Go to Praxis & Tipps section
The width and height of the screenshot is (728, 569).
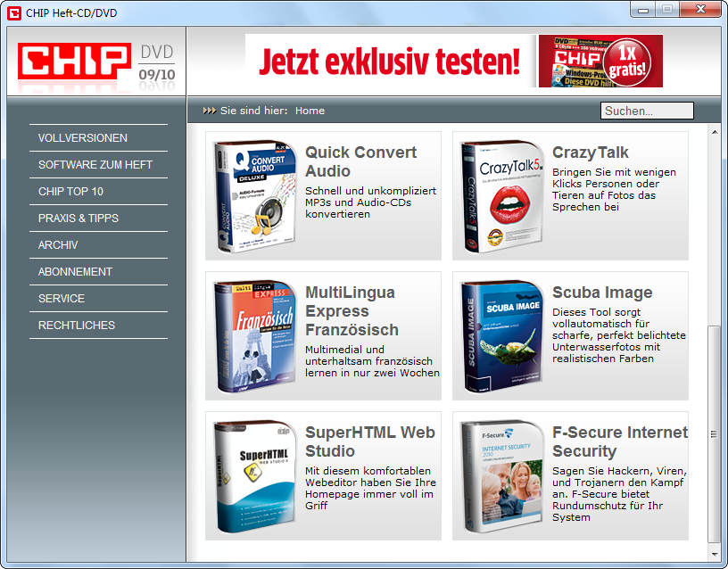pos(79,219)
